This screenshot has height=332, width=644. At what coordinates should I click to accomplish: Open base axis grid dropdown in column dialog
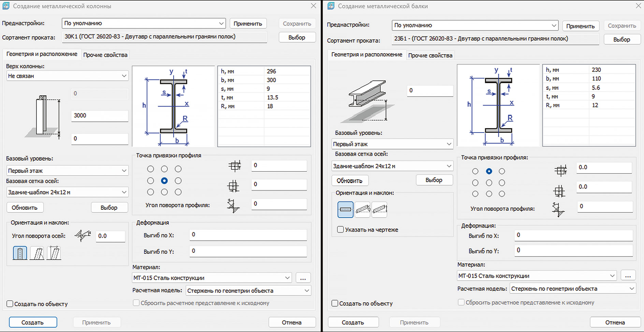pyautogui.click(x=67, y=192)
